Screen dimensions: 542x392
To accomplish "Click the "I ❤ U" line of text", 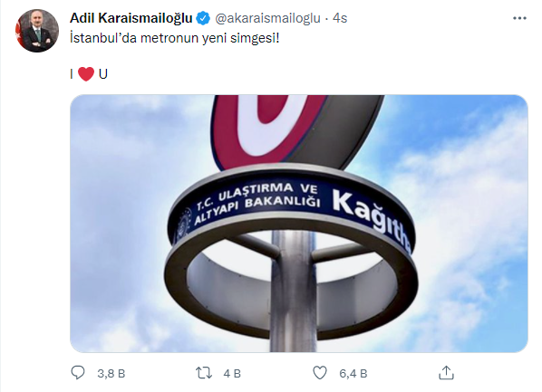I will coord(89,74).
